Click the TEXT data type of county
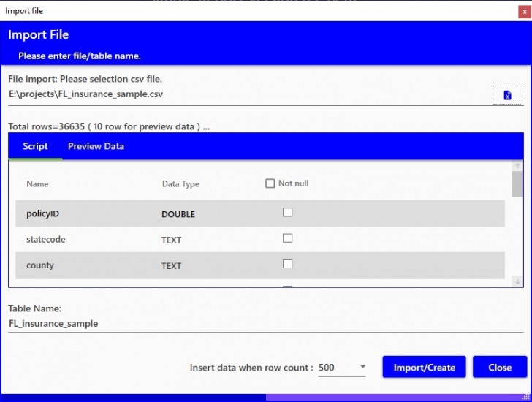The width and height of the screenshot is (532, 402). pyautogui.click(x=171, y=266)
